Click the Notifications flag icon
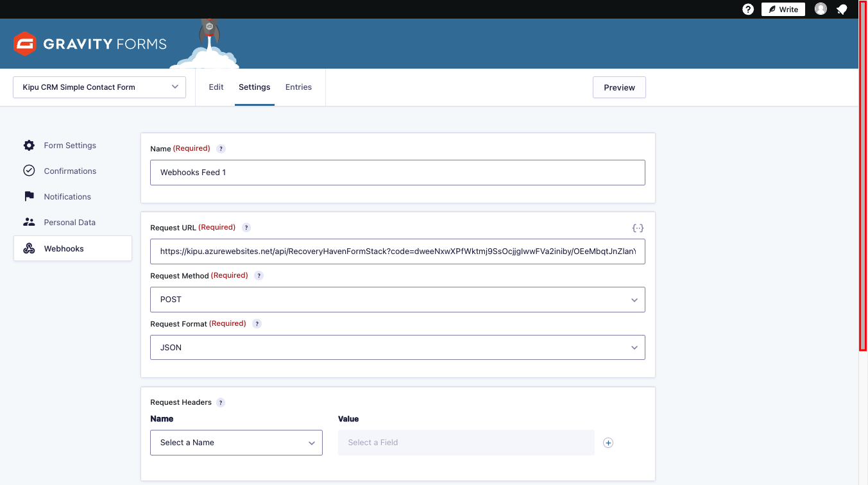The width and height of the screenshot is (868, 485). pyautogui.click(x=29, y=196)
